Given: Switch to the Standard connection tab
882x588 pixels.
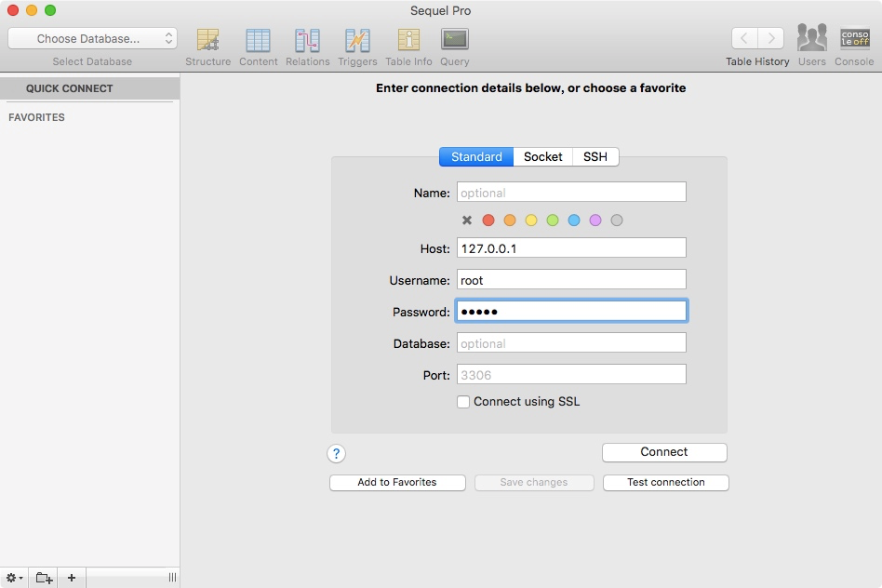Looking at the screenshot, I should 475,157.
